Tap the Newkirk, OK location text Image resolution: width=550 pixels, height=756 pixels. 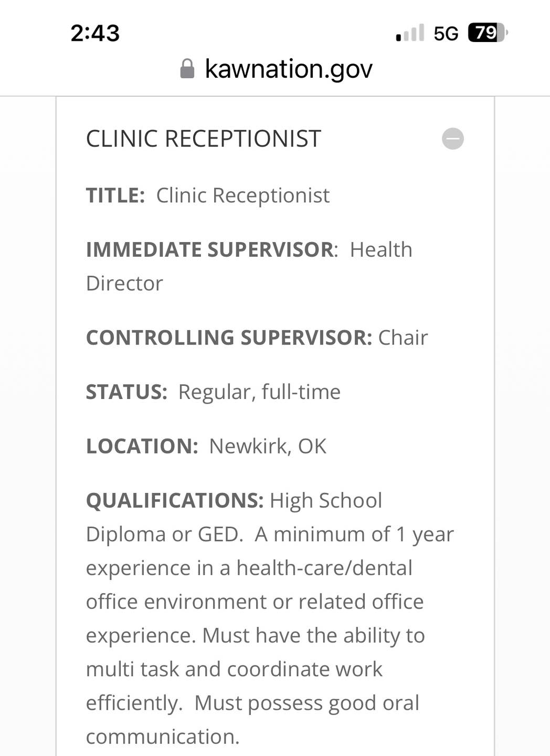(268, 446)
